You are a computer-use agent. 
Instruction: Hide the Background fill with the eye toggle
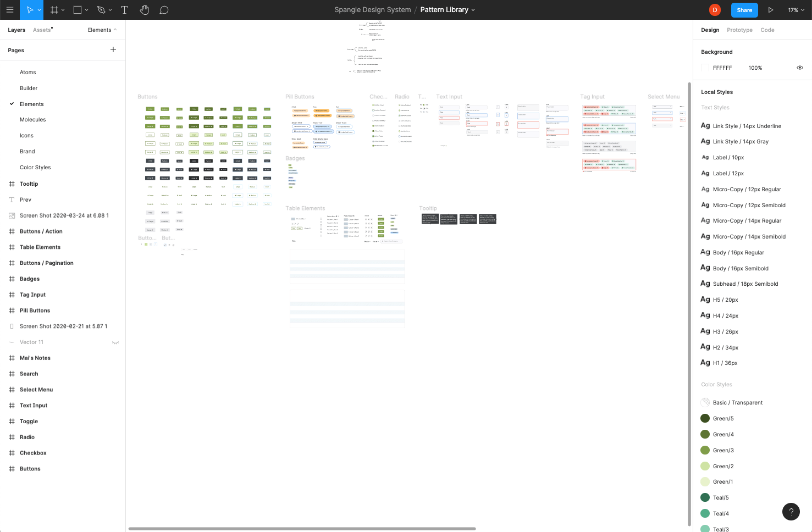(x=800, y=68)
